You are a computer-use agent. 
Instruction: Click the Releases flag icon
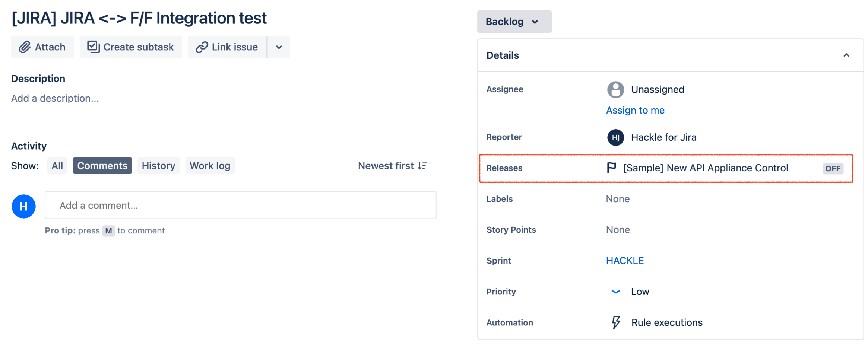(611, 168)
